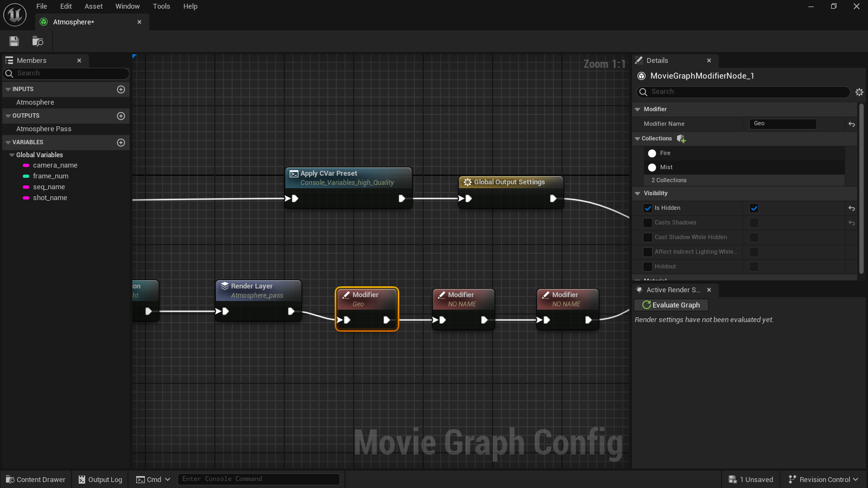The width and height of the screenshot is (868, 488).
Task: Toggle the Holdout value checkbox
Action: click(x=754, y=267)
